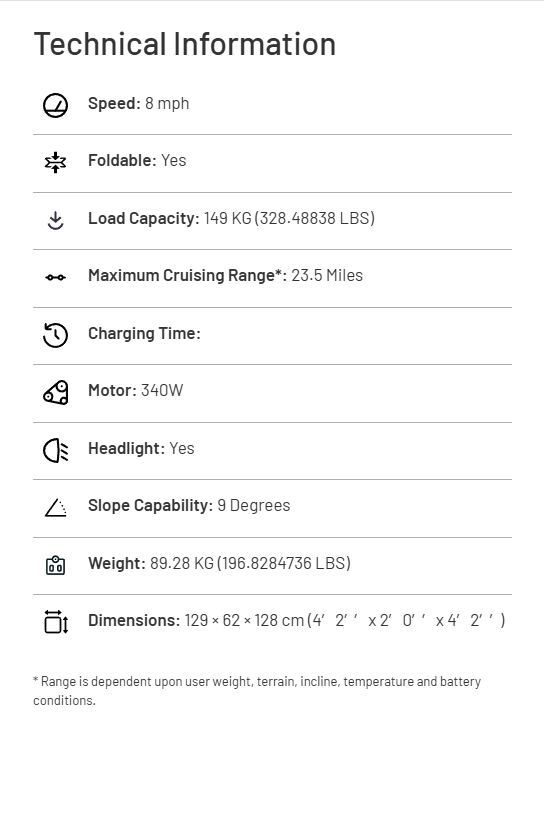Click the Maximum Cruising Range label
The width and height of the screenshot is (544, 815).
(x=188, y=275)
